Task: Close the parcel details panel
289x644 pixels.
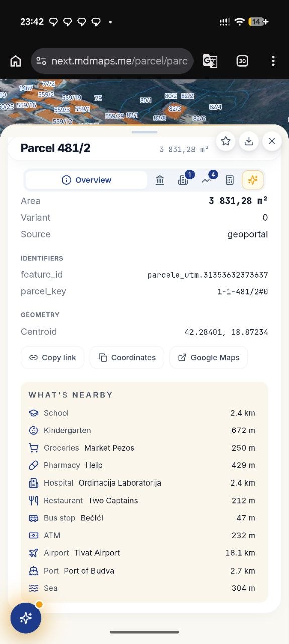Action: tap(272, 141)
